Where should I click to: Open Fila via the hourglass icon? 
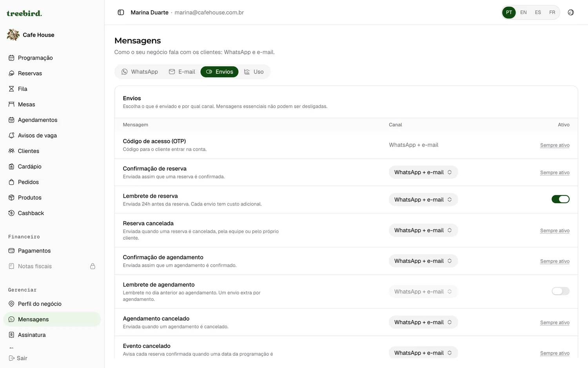coord(11,89)
